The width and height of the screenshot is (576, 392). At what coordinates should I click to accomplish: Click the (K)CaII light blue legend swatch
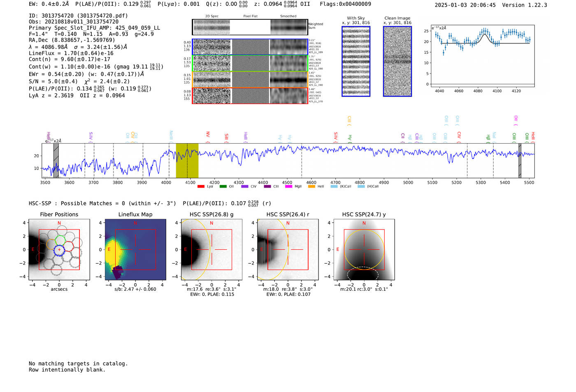point(334,187)
